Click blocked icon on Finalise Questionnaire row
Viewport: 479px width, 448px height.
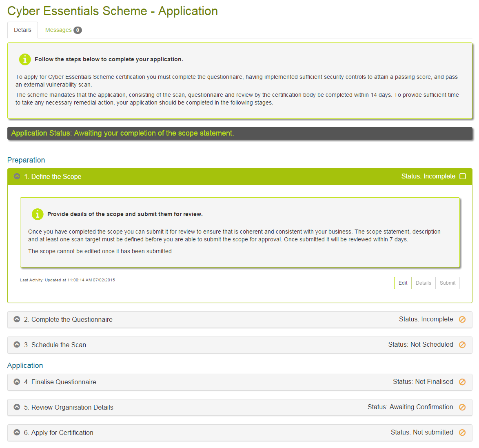[462, 382]
